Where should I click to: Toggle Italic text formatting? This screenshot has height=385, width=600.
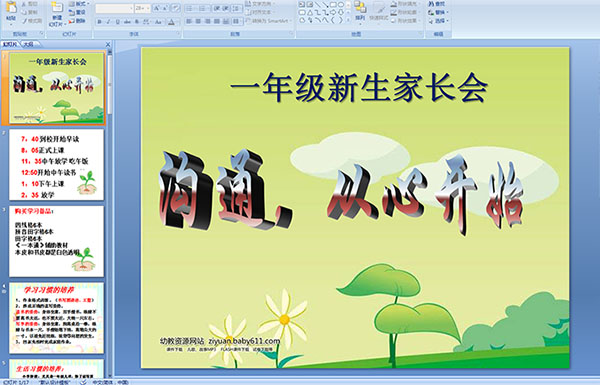tap(109, 22)
